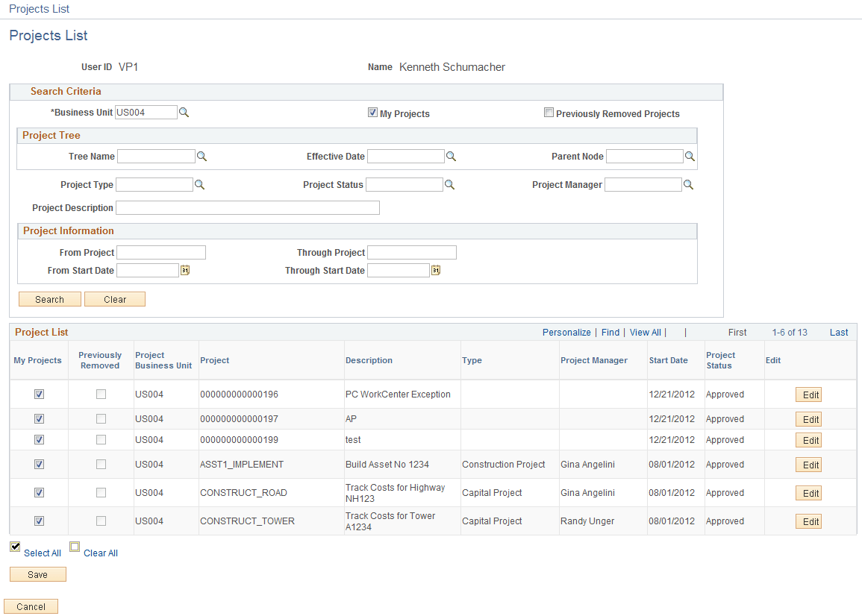Open the Project Status lookup icon
Screen dimensions: 862x616
449,184
